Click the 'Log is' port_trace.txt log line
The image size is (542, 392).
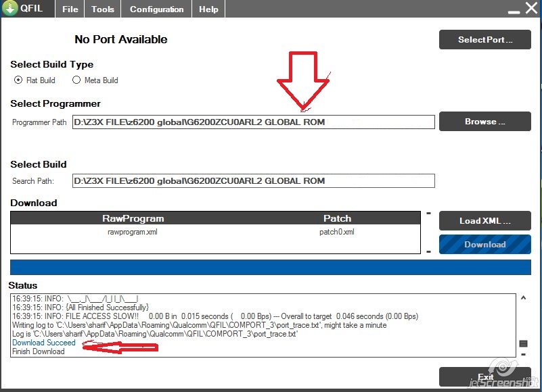155,334
